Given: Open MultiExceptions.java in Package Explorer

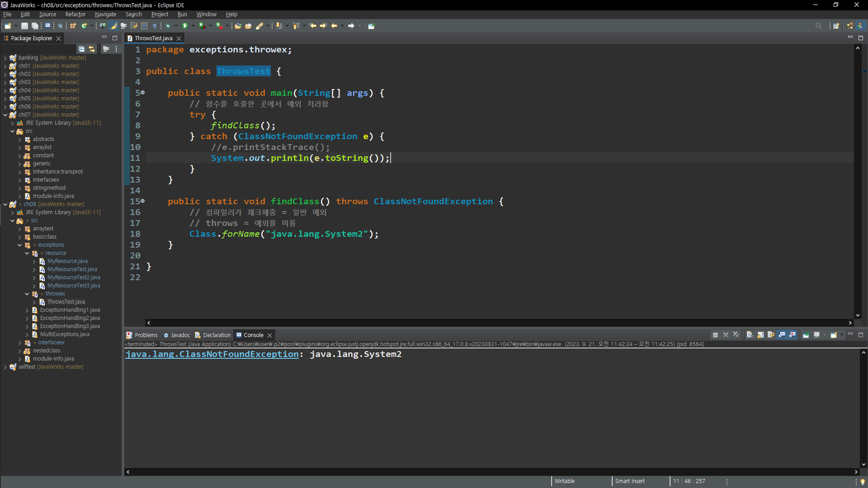Looking at the screenshot, I should (65, 334).
